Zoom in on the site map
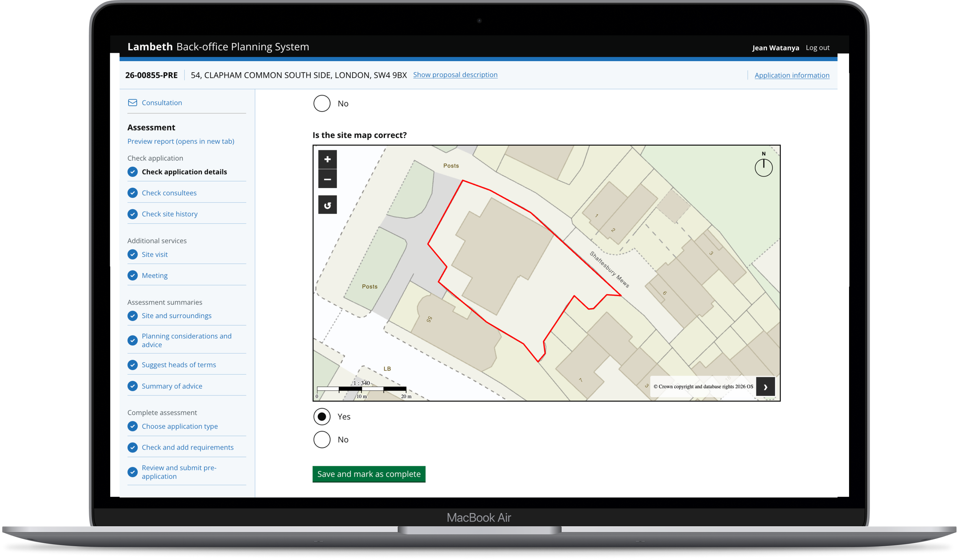Screen dimensions: 957x560 coord(327,160)
